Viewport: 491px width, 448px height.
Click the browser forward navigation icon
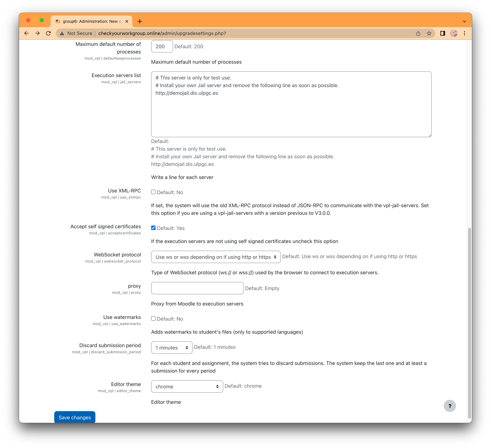tap(38, 33)
